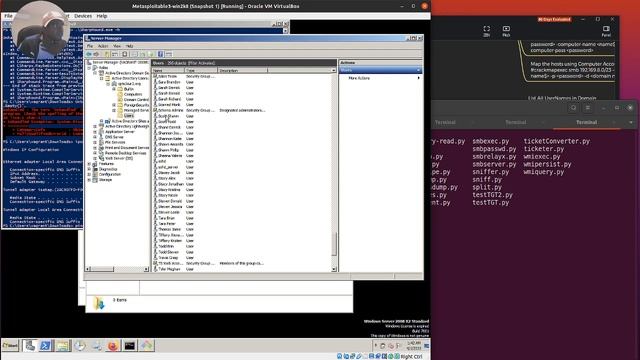The image size is (640, 360).
Task: Open Help menu in Server Manager
Action: pos(129,46)
